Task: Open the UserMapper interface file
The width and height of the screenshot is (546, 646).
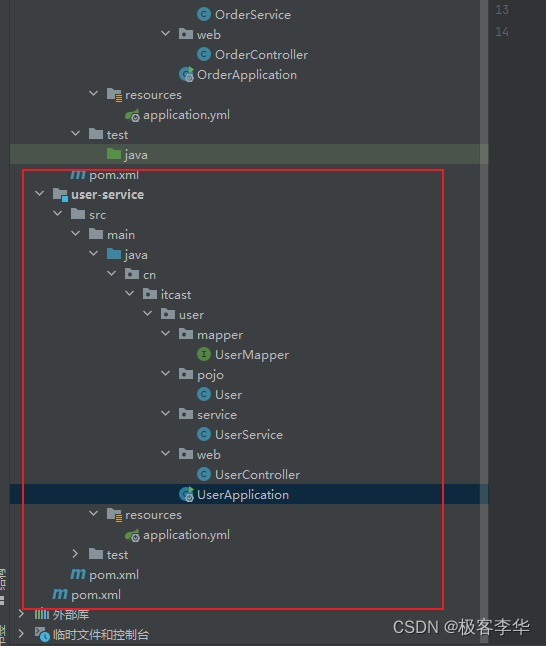Action: click(252, 355)
